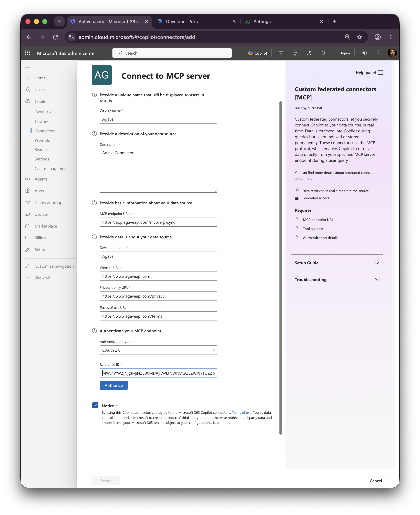Open notifications bell icon

pos(323,53)
